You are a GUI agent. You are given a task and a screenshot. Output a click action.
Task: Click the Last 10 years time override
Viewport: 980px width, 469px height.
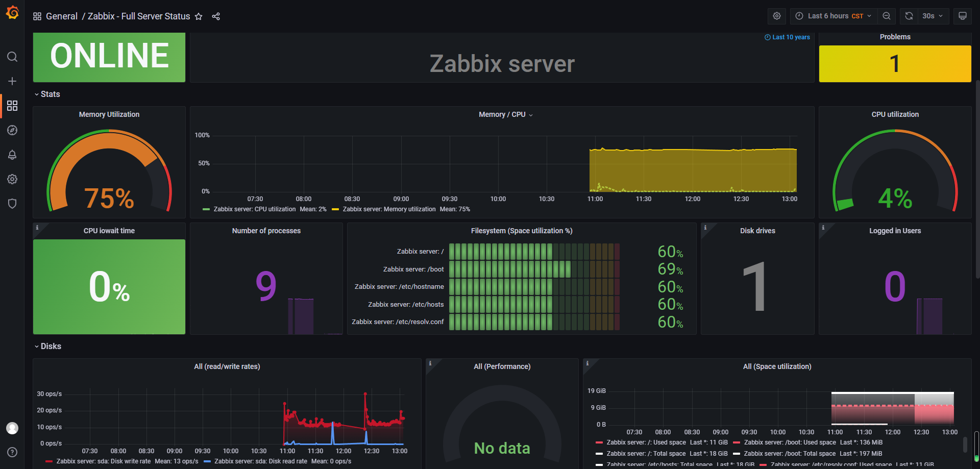pyautogui.click(x=787, y=37)
